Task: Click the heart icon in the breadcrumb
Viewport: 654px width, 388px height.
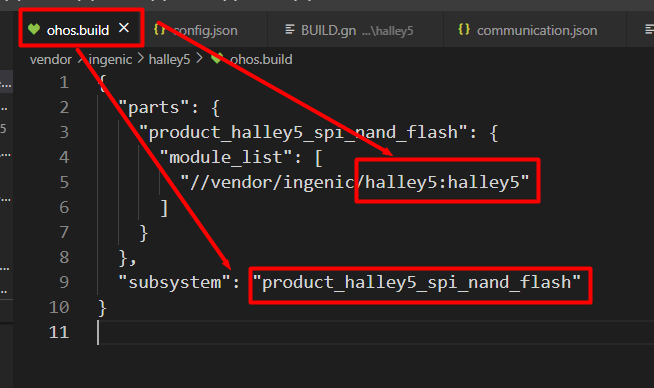Action: 216,58
